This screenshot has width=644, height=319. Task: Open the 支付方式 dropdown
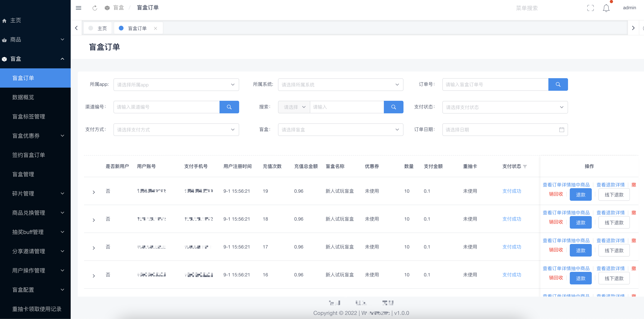point(176,130)
